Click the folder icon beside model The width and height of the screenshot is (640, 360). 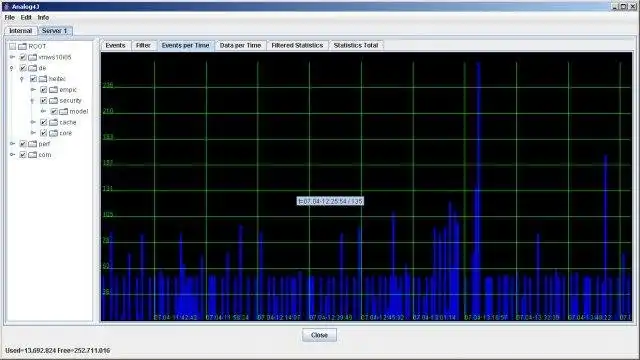pos(64,111)
